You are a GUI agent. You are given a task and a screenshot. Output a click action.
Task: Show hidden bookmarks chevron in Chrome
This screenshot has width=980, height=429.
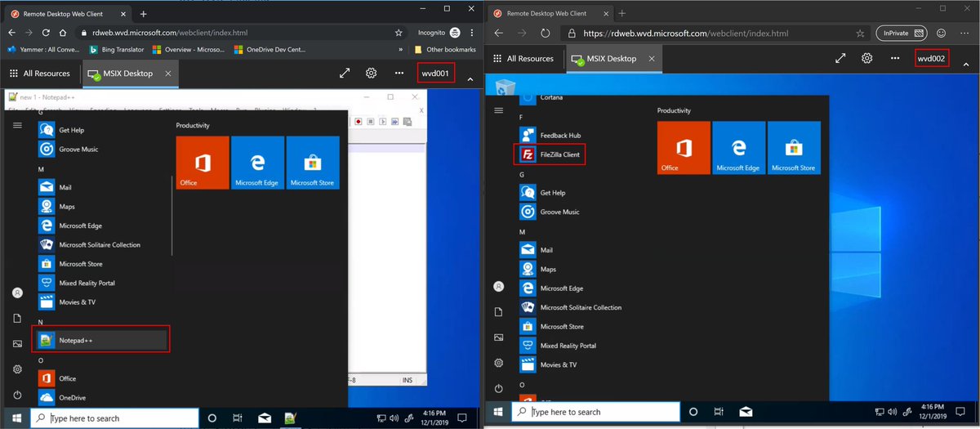pyautogui.click(x=401, y=49)
